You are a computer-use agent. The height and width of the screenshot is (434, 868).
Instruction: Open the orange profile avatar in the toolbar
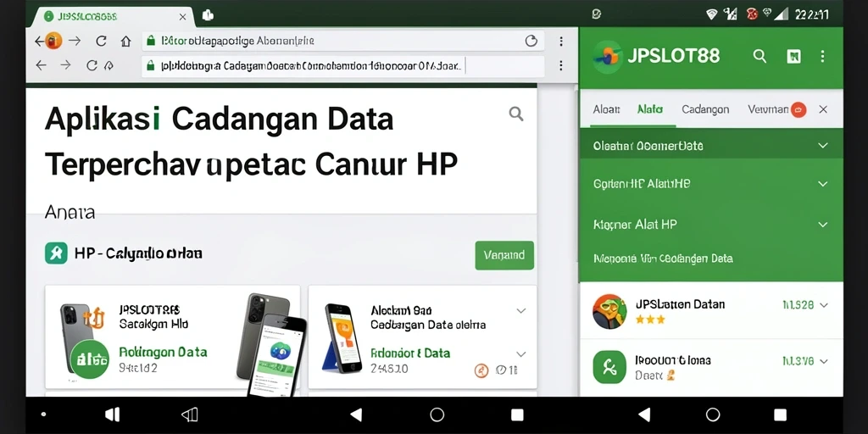[x=53, y=41]
